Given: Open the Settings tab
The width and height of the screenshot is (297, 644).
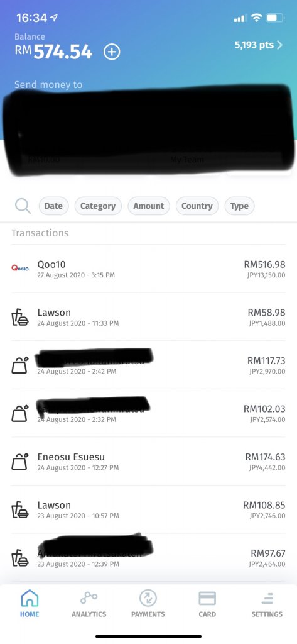Looking at the screenshot, I should [267, 603].
